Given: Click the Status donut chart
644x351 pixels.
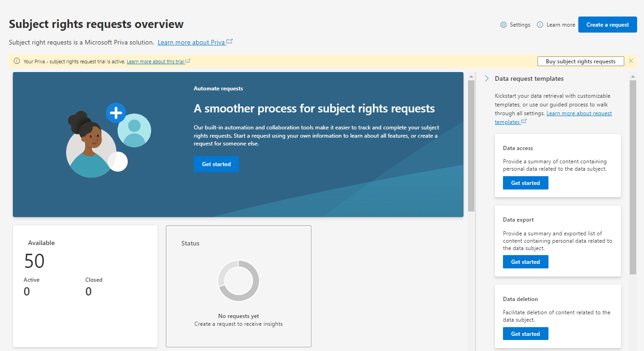Looking at the screenshot, I should (x=238, y=281).
